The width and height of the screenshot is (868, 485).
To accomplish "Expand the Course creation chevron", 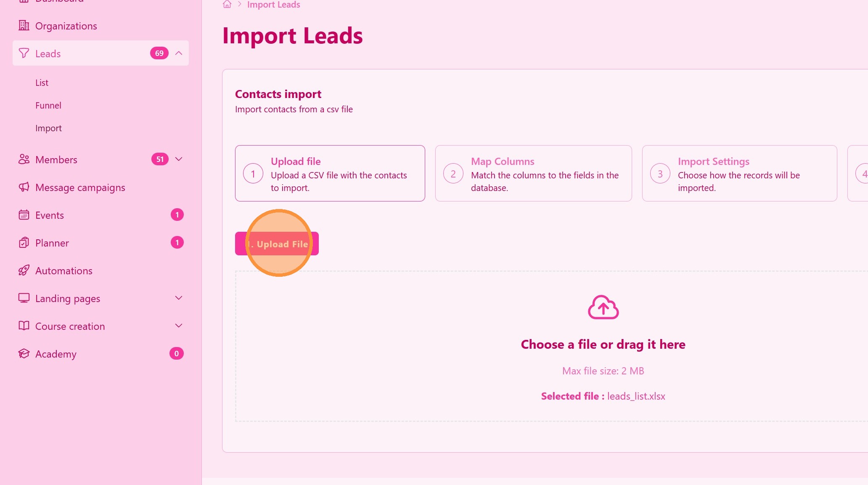I will [179, 326].
